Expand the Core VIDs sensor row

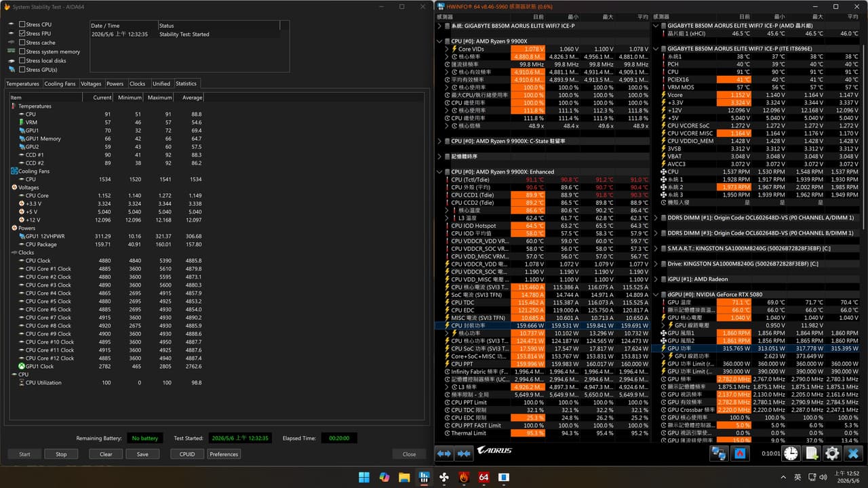[x=447, y=49]
